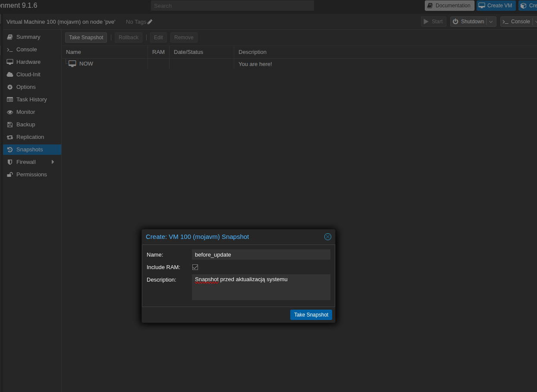This screenshot has height=392, width=537.
Task: Click the Permissions lock icon
Action: [x=9, y=174]
